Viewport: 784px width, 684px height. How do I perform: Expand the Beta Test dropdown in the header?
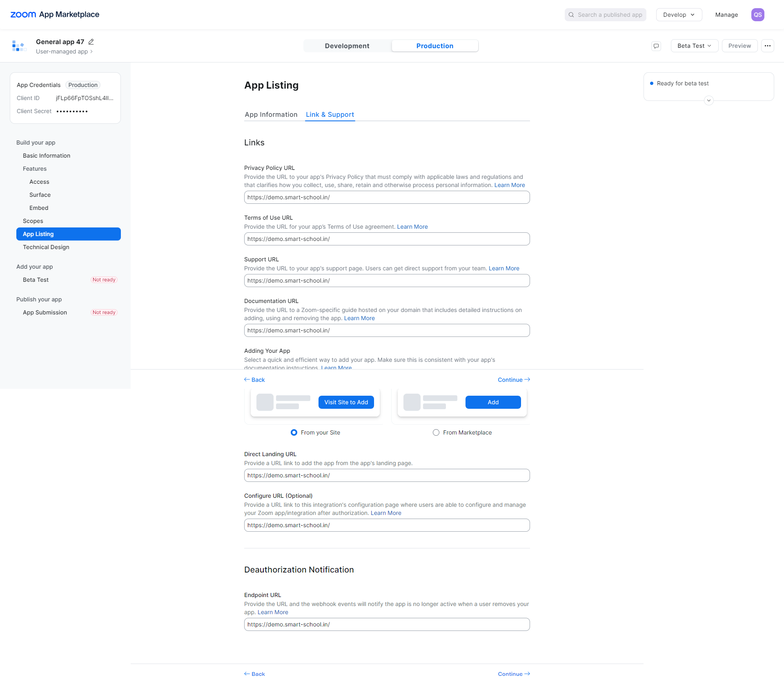coord(694,46)
